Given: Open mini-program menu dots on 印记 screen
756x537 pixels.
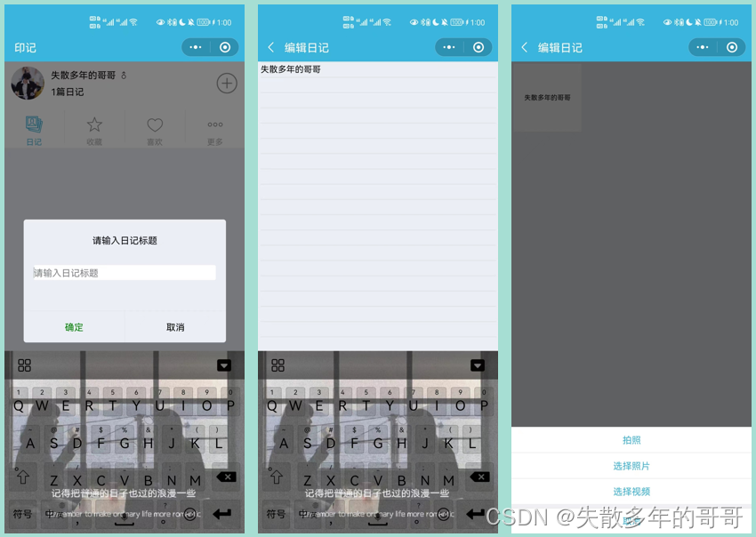Looking at the screenshot, I should coord(196,47).
